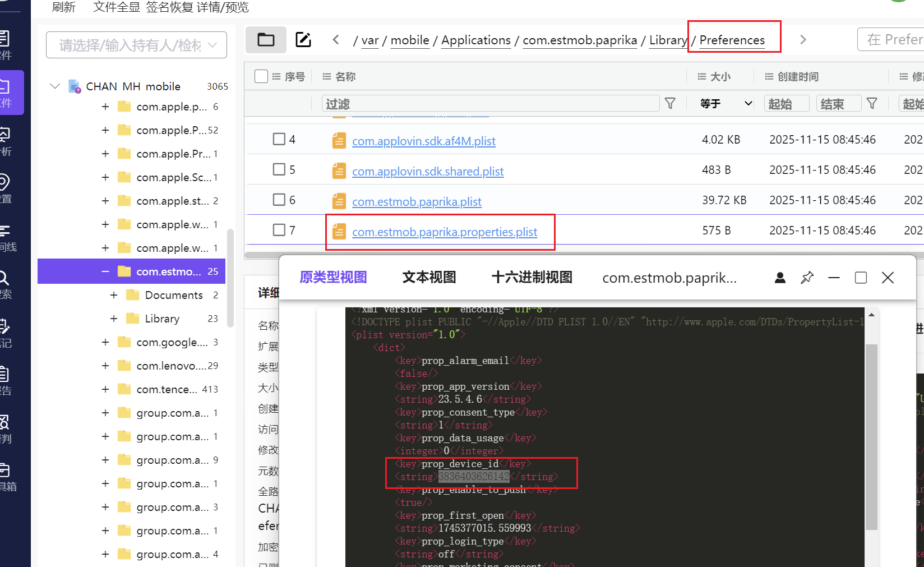Toggle the select-all header checkbox

point(261,76)
